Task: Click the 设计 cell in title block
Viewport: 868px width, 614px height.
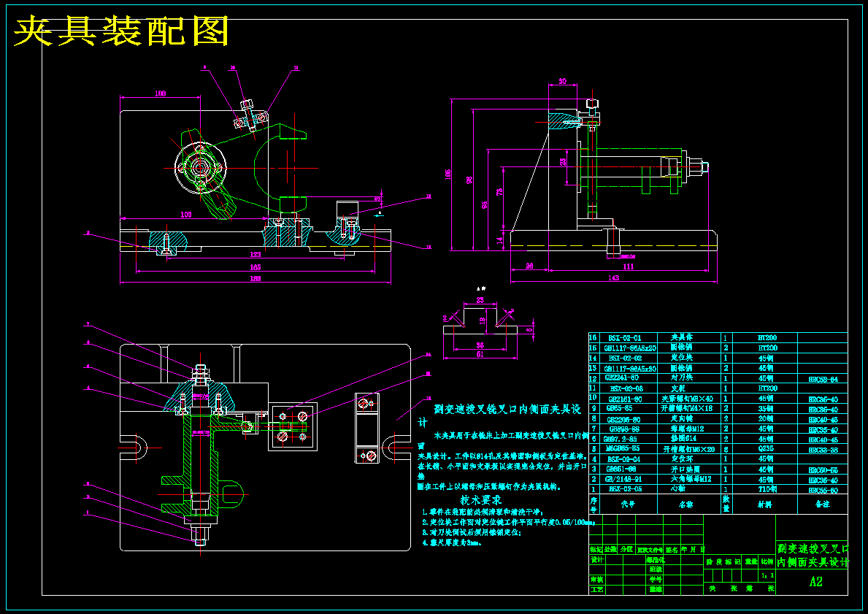Action: pos(596,560)
